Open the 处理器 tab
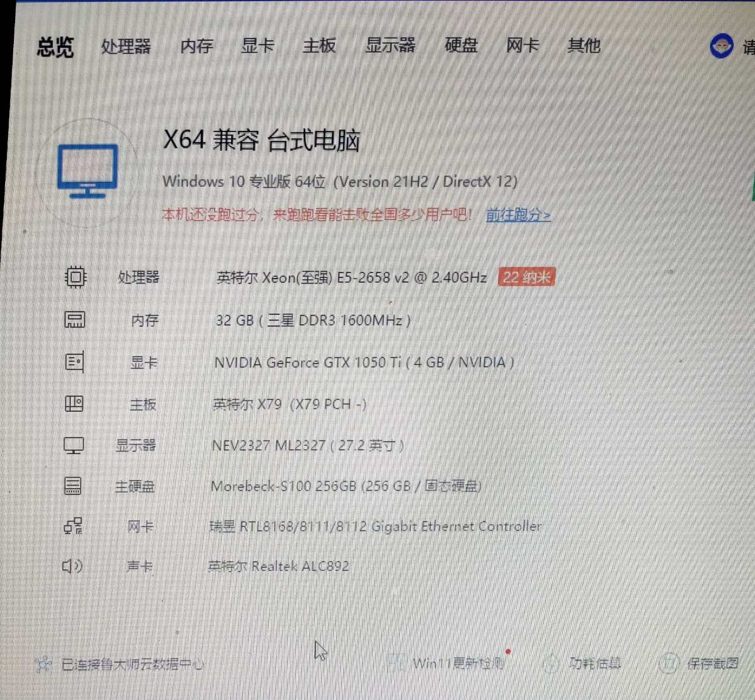 [x=126, y=47]
